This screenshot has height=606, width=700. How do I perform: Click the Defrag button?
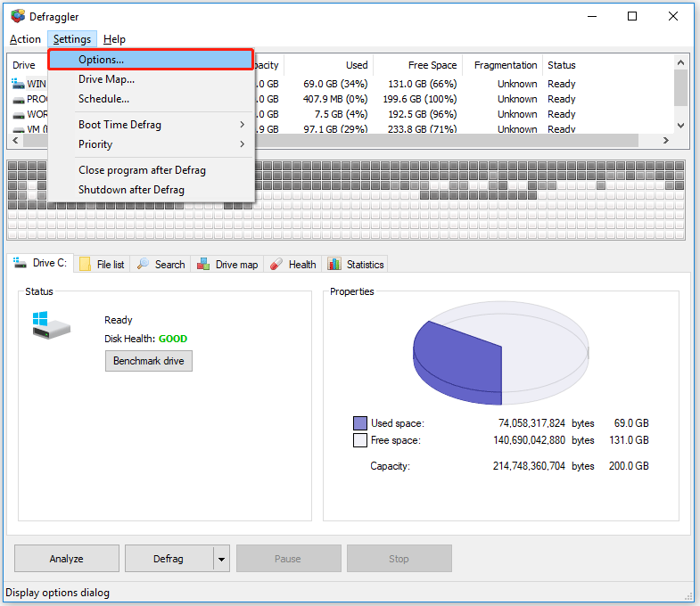pos(169,558)
